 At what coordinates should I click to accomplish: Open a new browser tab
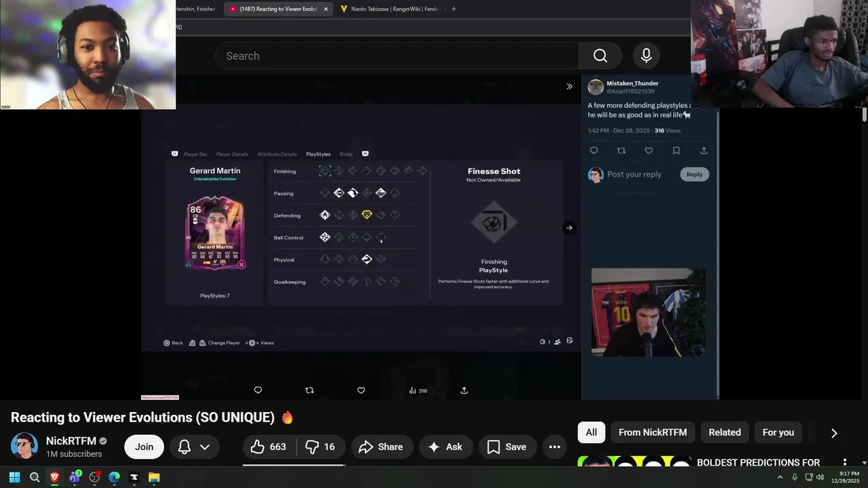click(454, 9)
